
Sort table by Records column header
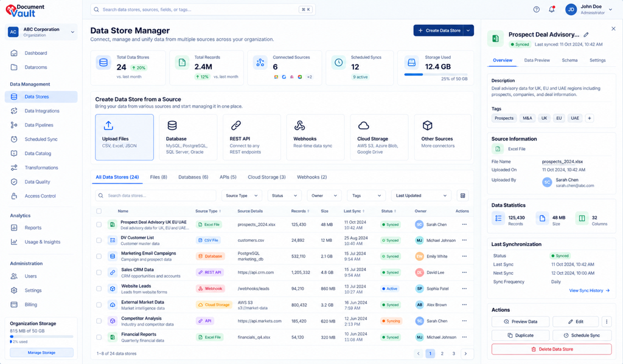[300, 211]
